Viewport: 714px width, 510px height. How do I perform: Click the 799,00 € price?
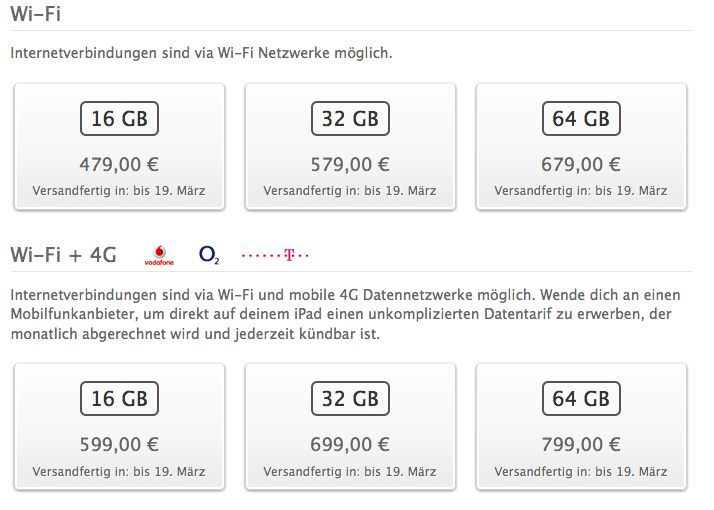coord(581,444)
